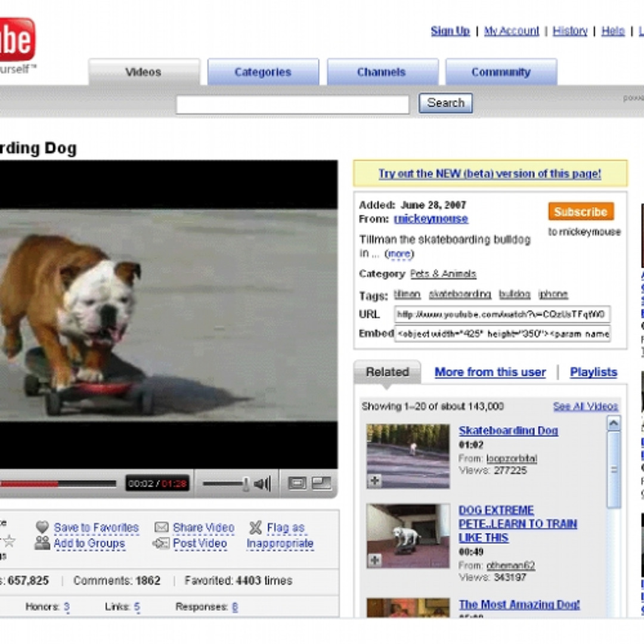Click the envelope icon beside Share Video

161,527
